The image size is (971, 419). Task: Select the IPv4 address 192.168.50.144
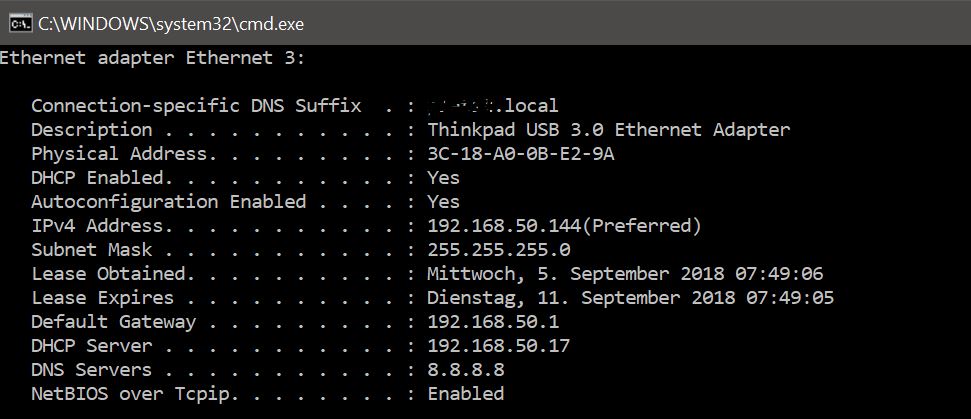505,227
